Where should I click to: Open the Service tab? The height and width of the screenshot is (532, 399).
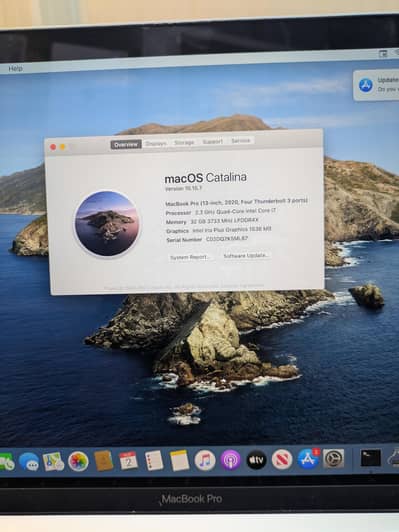(x=241, y=140)
